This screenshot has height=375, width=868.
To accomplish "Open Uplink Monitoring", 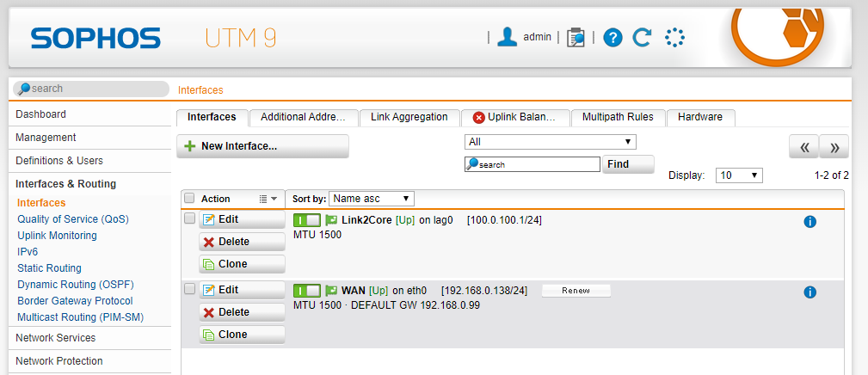I will click(x=57, y=236).
